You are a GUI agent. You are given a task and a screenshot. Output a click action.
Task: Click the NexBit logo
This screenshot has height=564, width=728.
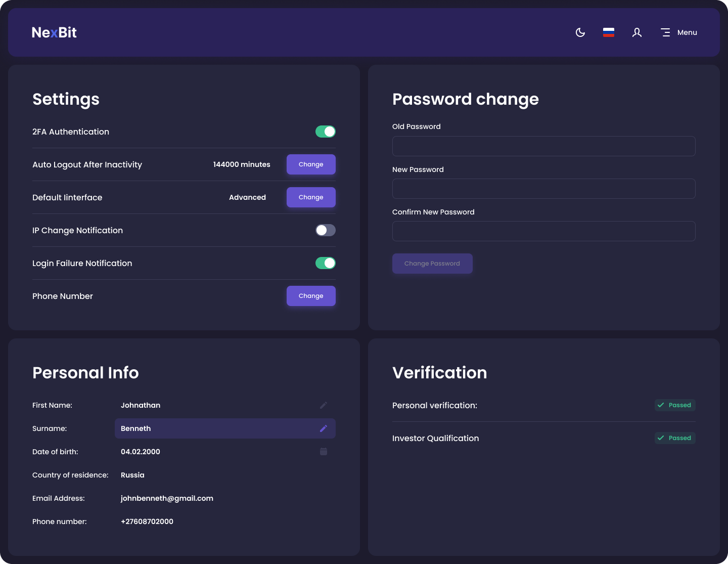pos(54,32)
